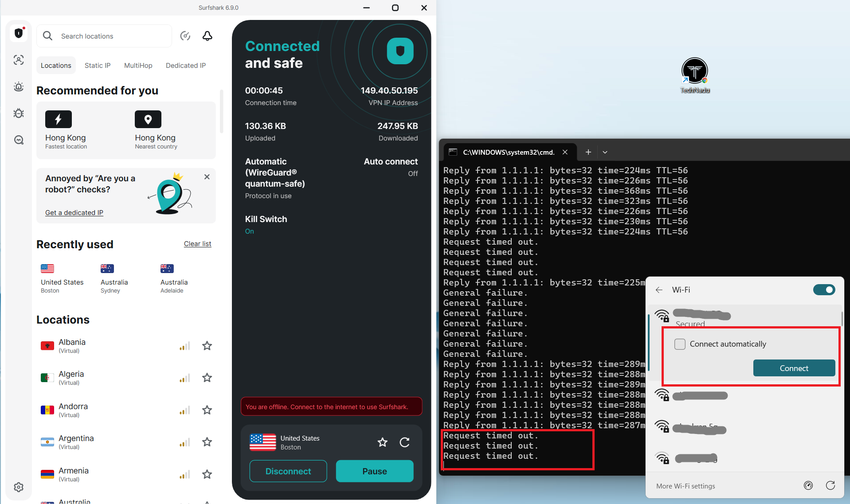This screenshot has height=504, width=850.
Task: Click the VPN IP address 149.40.50.195
Action: click(x=389, y=90)
